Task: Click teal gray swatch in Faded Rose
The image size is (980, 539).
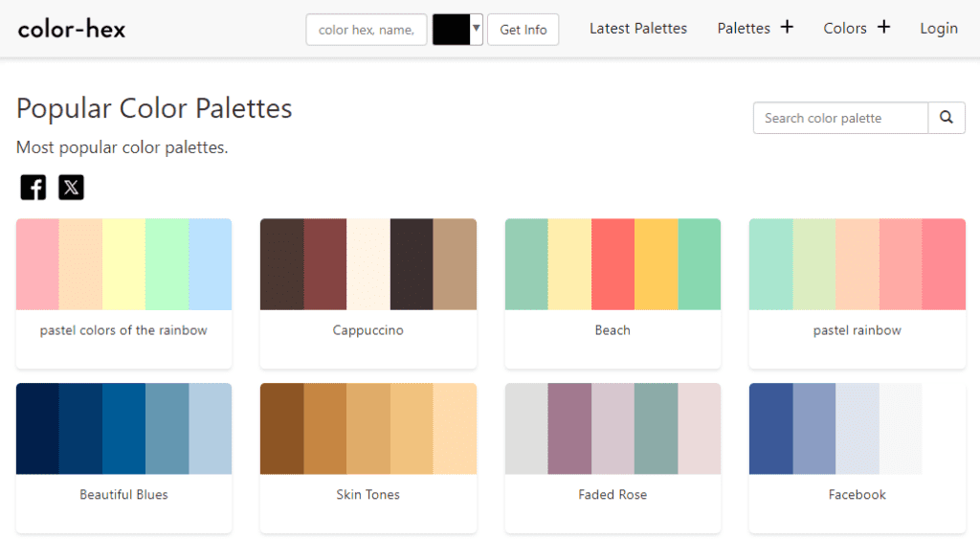Action: (657, 428)
